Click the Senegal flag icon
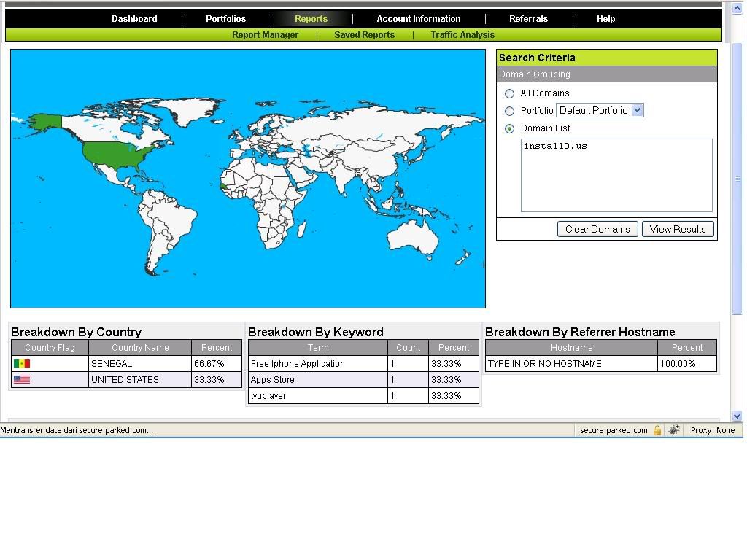This screenshot has height=560, width=747. pyautogui.click(x=22, y=363)
